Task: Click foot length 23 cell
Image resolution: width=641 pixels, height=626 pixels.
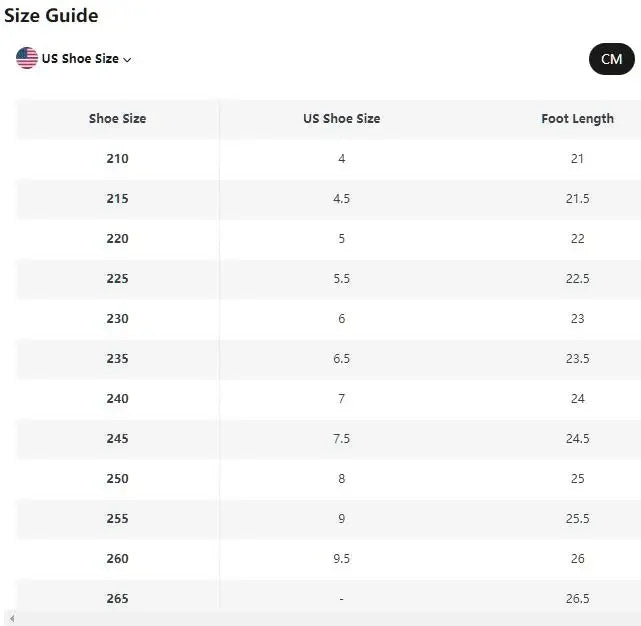Action: 577,319
